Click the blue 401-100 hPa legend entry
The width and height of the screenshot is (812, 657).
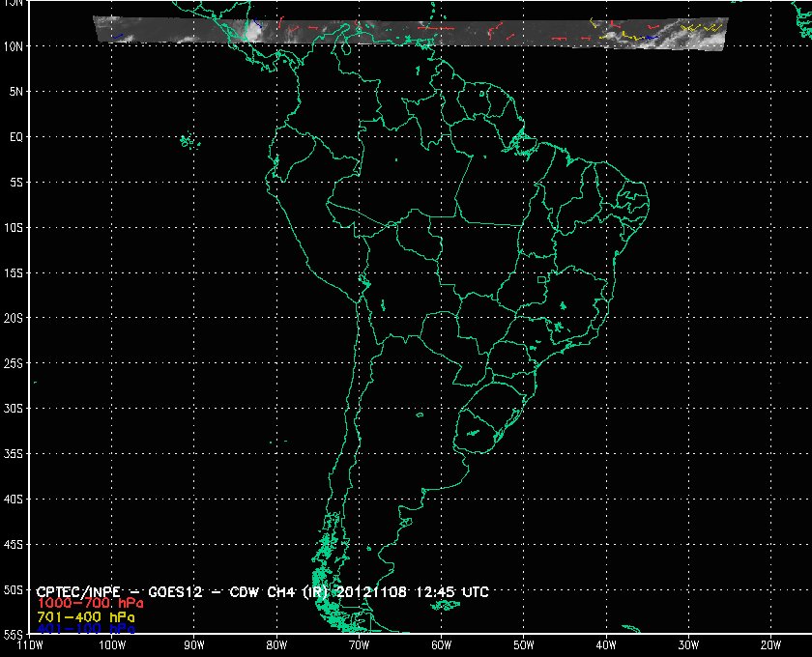86,629
